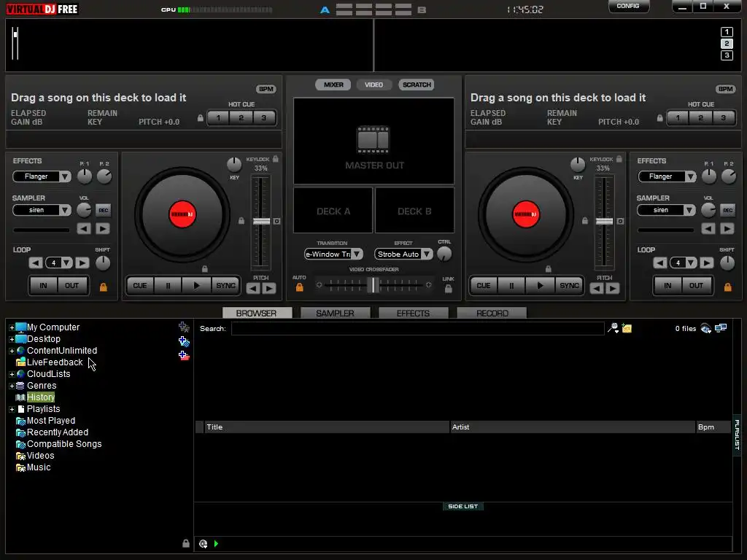Click the add favorite folder icon
This screenshot has height=560, width=747.
coord(184,327)
